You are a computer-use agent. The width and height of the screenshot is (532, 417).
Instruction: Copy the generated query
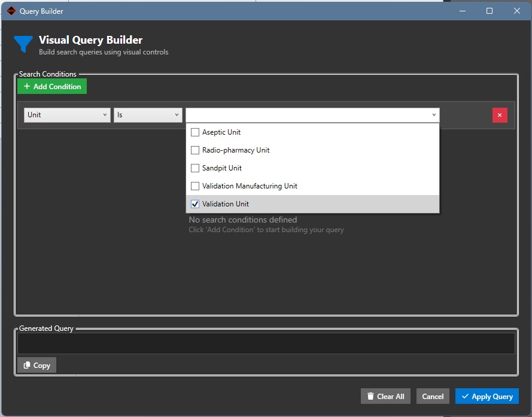[37, 366]
